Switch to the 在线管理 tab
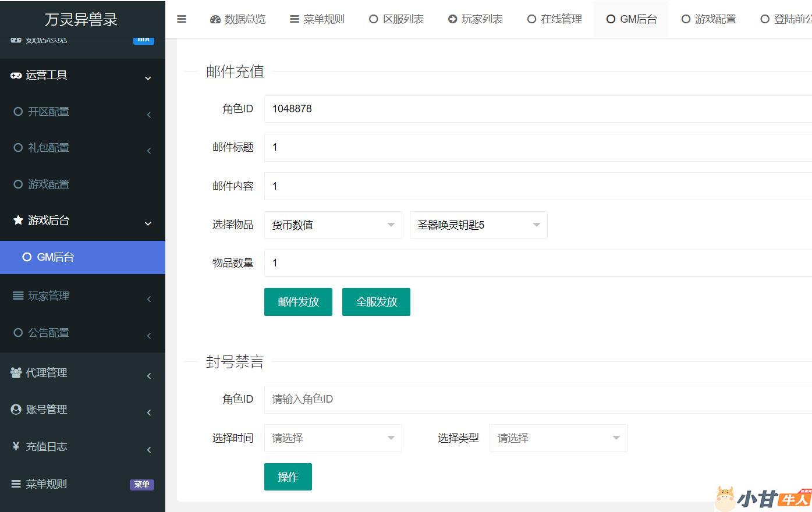The height and width of the screenshot is (512, 812). pos(555,19)
